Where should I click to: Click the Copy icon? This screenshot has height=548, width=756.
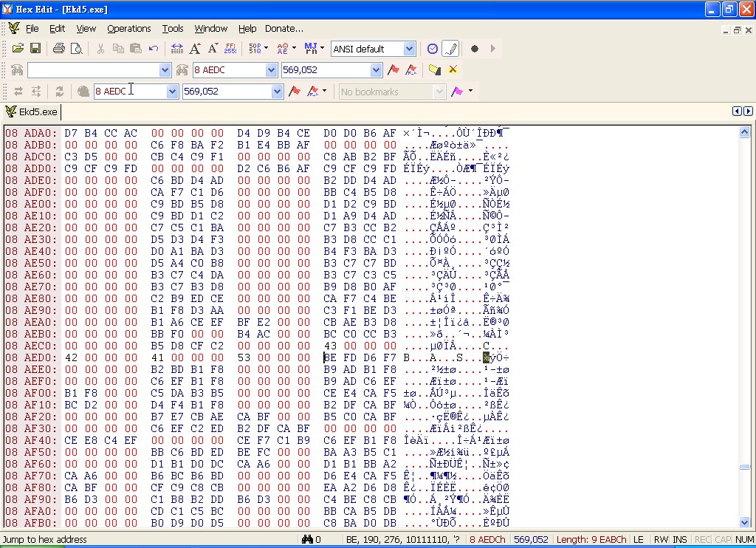(x=117, y=48)
